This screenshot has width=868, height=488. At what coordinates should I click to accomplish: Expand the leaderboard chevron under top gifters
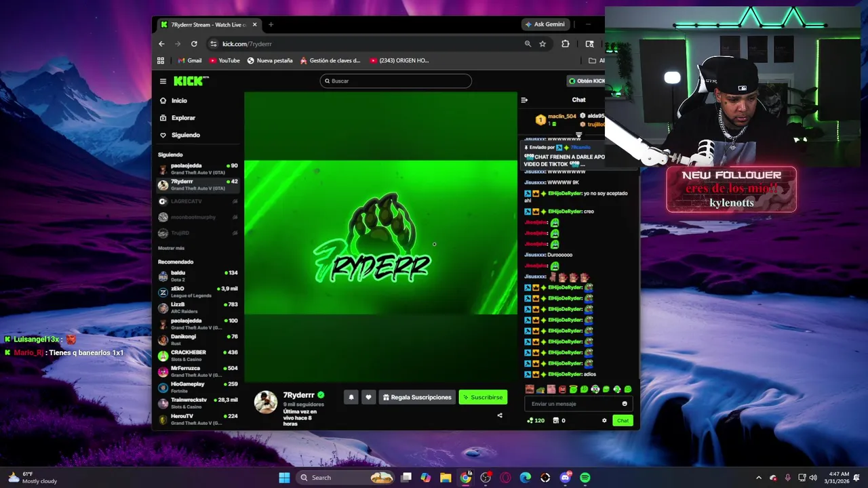pyautogui.click(x=578, y=135)
